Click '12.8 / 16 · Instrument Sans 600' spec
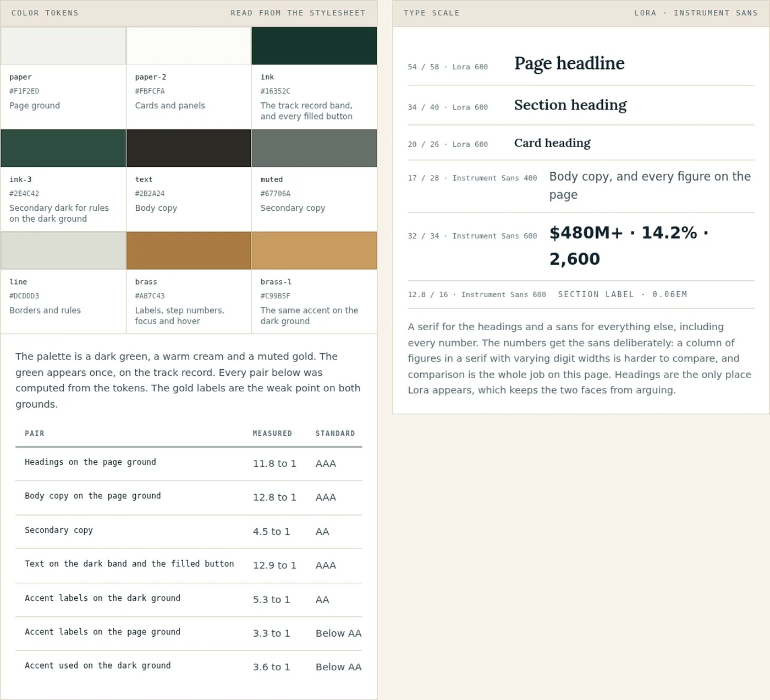770x700 pixels. pos(477,294)
